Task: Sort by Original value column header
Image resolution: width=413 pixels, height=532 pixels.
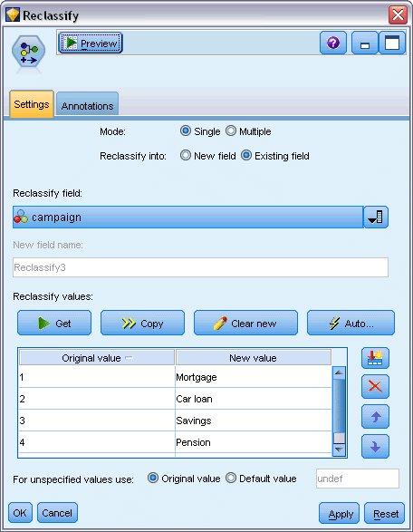Action: 97,358
